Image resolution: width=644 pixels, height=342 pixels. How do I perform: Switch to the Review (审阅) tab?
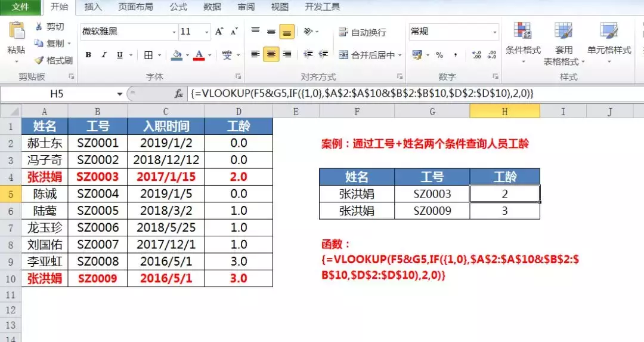coord(246,7)
